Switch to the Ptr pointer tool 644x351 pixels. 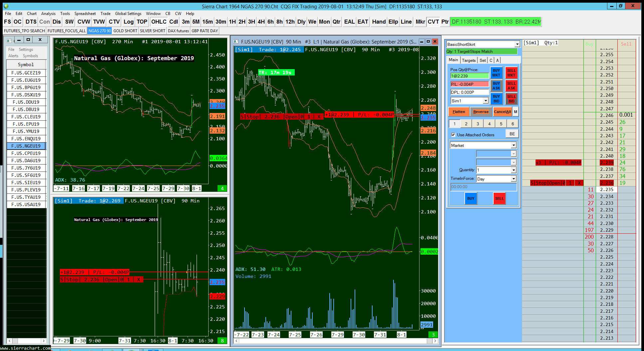tap(445, 22)
